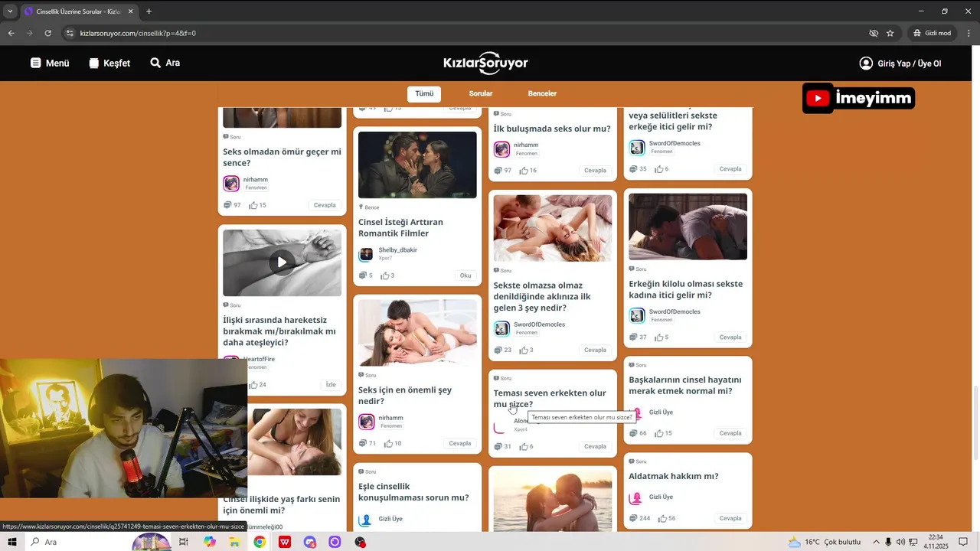
Task: Click Cevapla on 'Aldatmak hakkım mı' card
Action: tap(731, 518)
